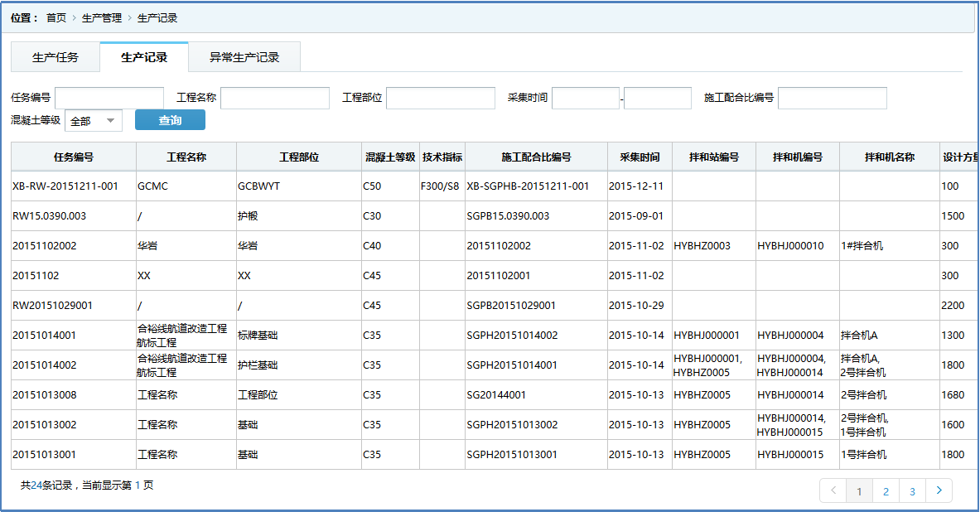980x512 pixels.
Task: Click the 生产管理 breadcrumb link
Action: point(102,17)
